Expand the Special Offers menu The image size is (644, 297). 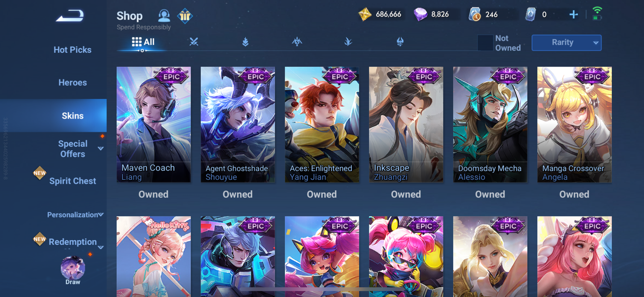[x=101, y=148]
